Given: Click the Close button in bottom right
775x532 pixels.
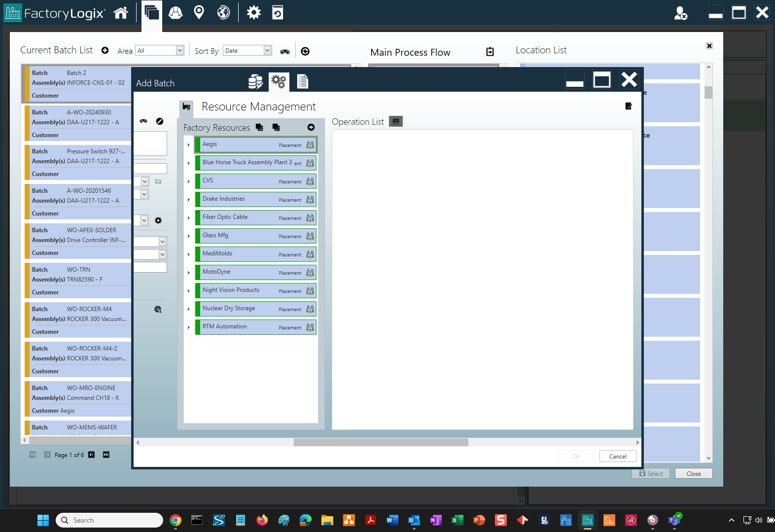Looking at the screenshot, I should (693, 474).
